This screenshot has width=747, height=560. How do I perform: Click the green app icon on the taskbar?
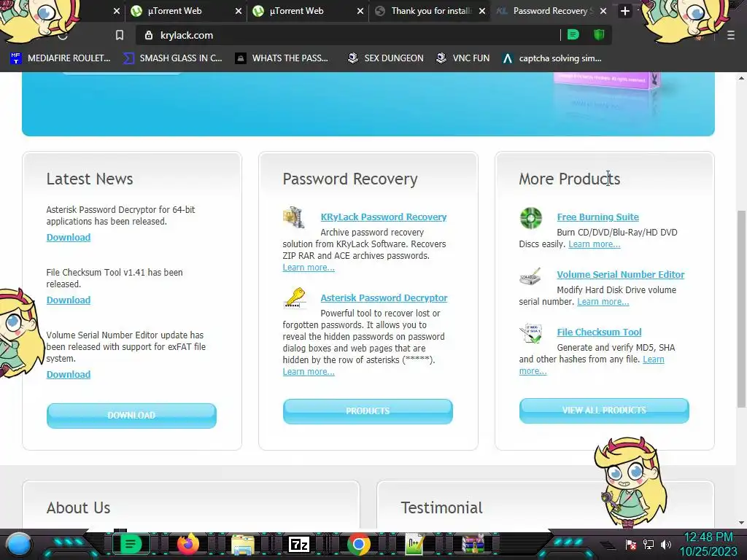[131, 544]
